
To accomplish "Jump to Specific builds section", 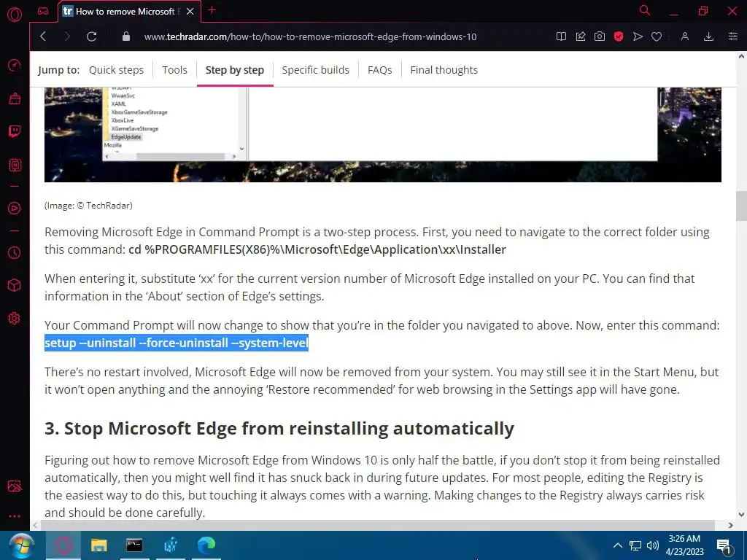I will click(315, 70).
